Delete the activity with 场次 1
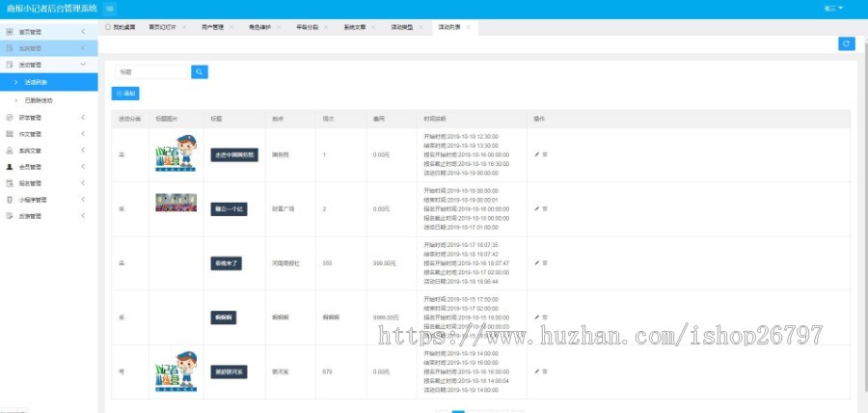868x413 pixels. (x=545, y=155)
